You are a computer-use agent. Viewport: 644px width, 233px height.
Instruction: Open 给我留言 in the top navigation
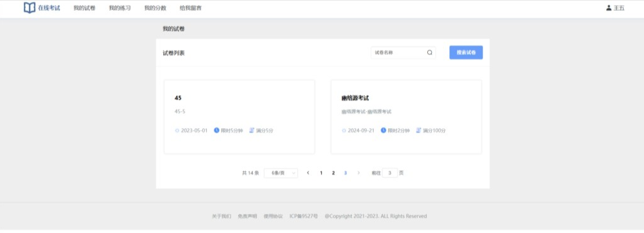[x=190, y=8]
